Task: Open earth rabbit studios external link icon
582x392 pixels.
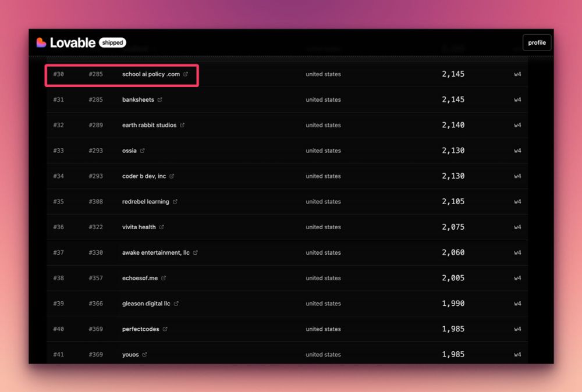Action: [182, 126]
